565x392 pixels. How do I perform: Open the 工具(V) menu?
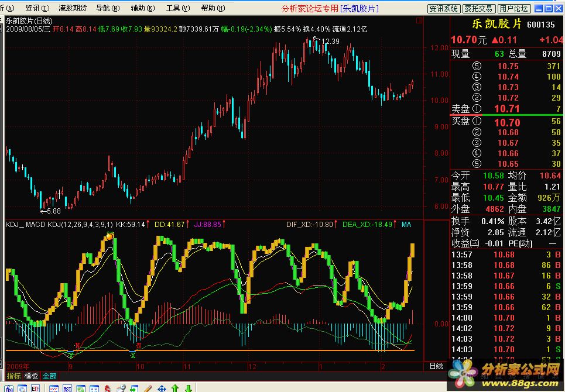pos(177,8)
